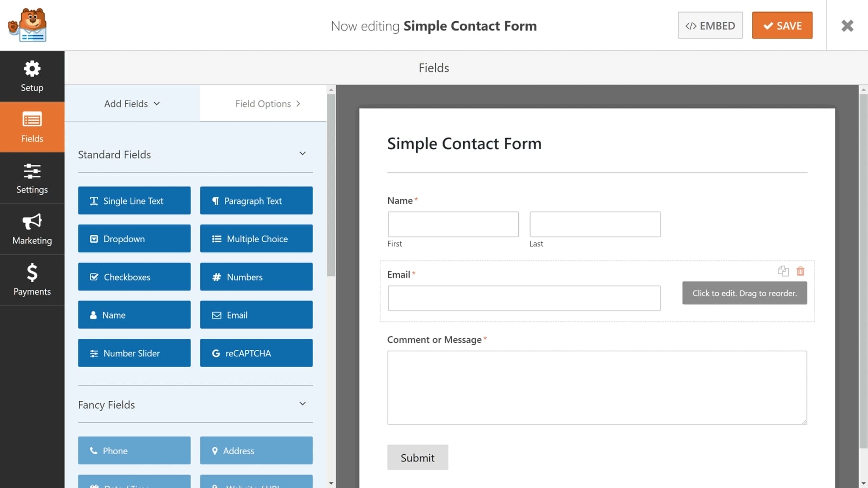This screenshot has width=868, height=488.
Task: Click the First name input box
Action: click(453, 225)
